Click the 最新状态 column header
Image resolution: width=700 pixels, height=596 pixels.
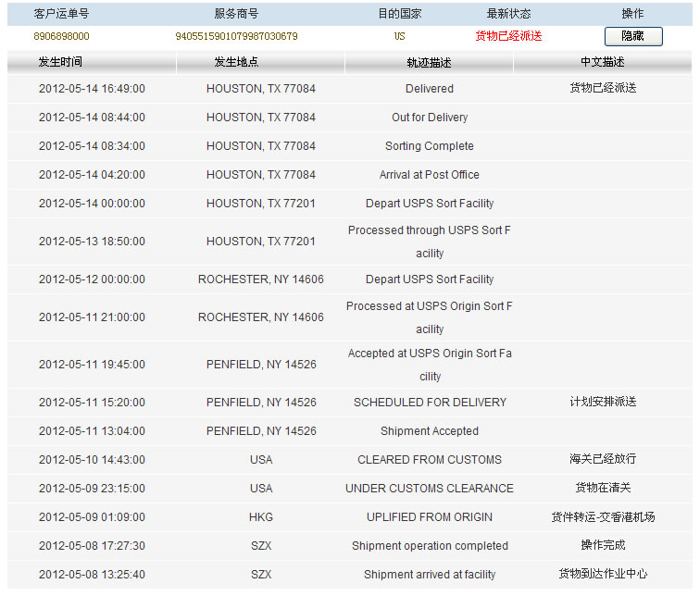tap(508, 14)
